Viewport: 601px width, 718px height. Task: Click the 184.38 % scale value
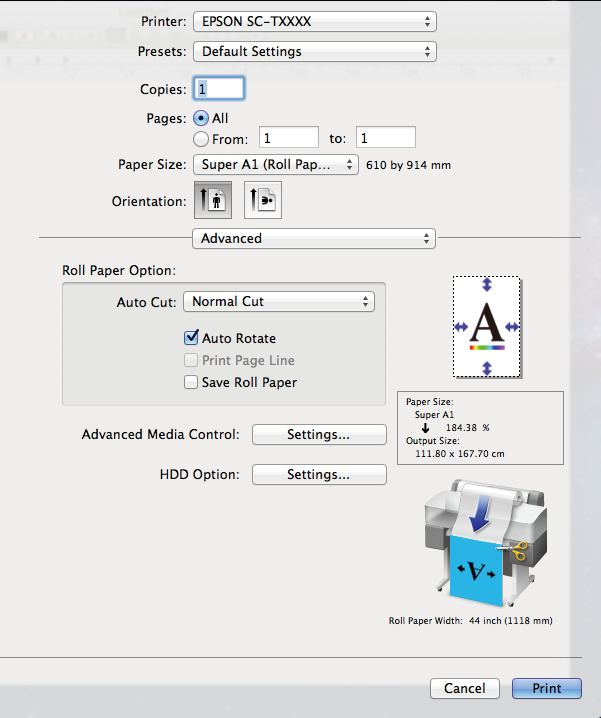(x=467, y=428)
